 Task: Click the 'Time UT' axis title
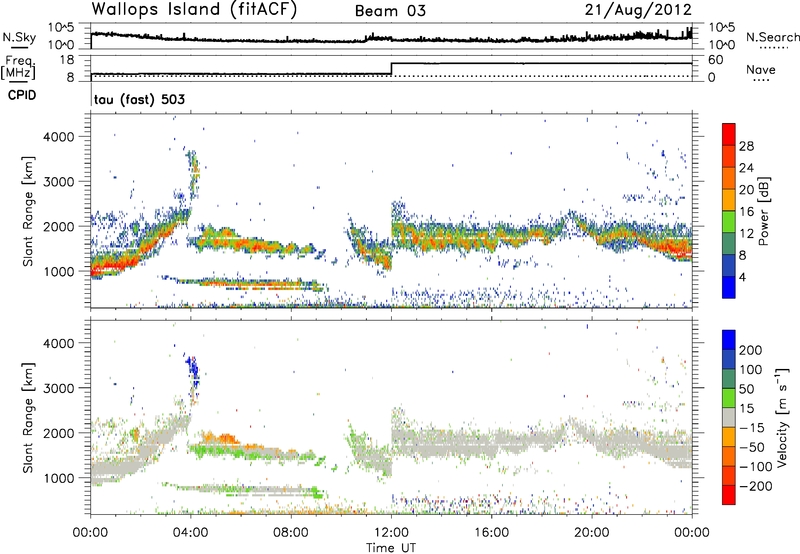click(391, 548)
